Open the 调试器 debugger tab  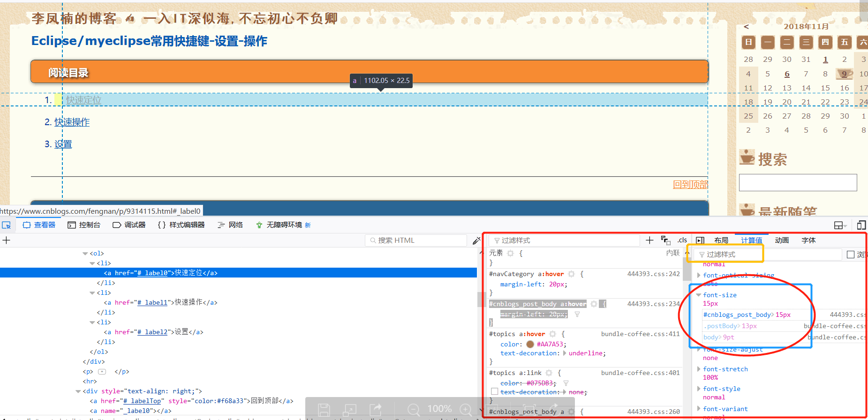[129, 225]
